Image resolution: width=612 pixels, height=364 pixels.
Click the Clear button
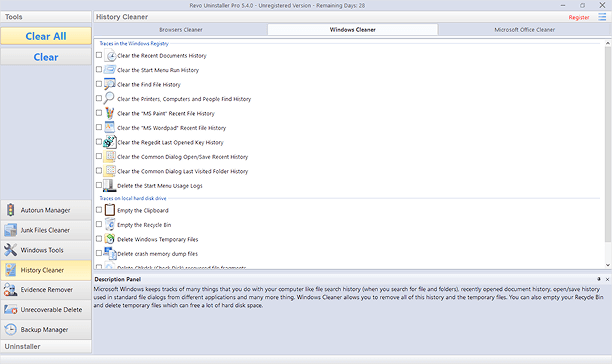pyautogui.click(x=46, y=57)
